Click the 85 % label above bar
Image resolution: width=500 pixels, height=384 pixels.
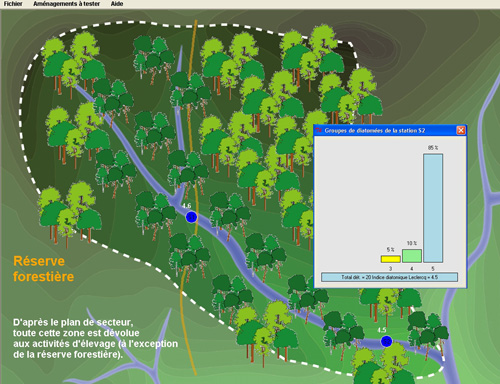[x=433, y=148]
